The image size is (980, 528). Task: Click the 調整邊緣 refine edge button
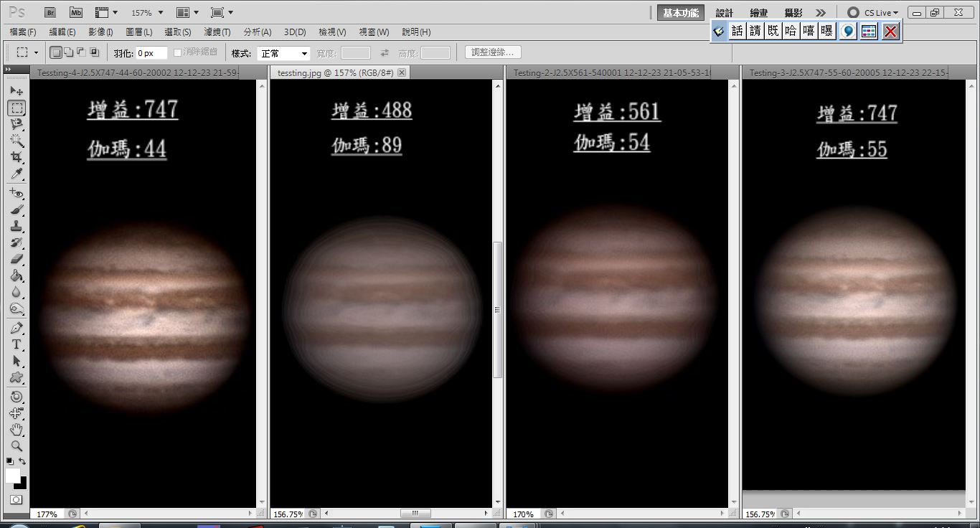click(493, 52)
